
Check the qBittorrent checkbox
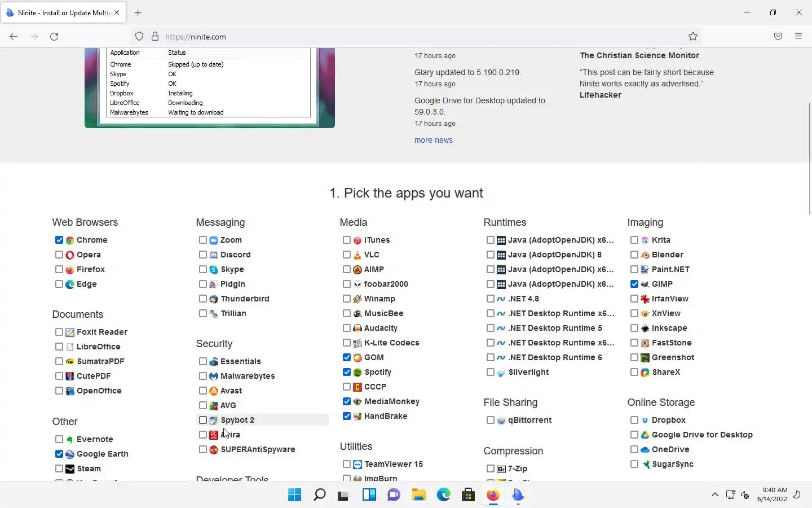pyautogui.click(x=491, y=420)
